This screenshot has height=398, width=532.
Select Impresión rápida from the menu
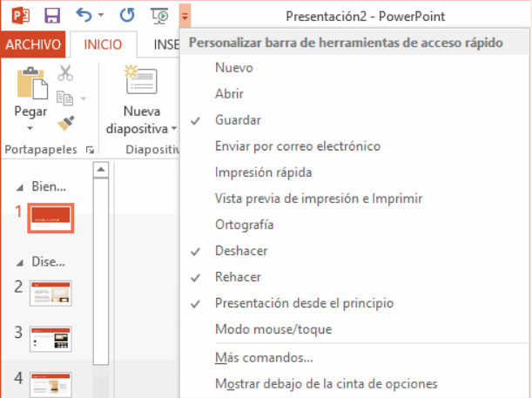263,172
